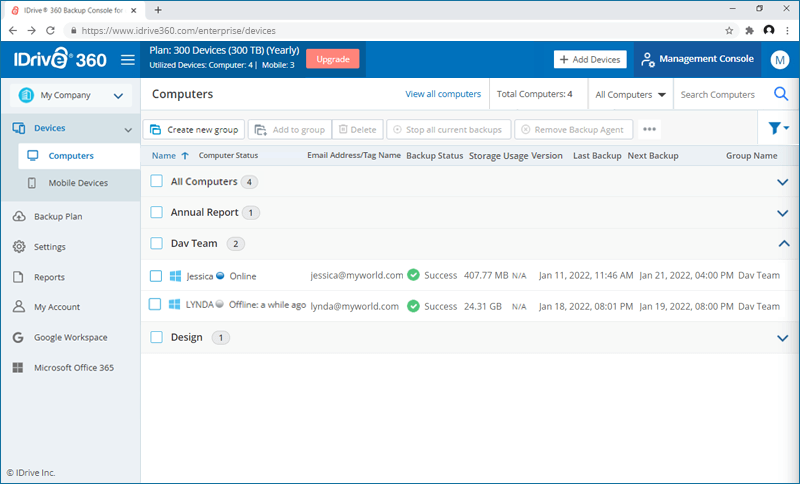Image resolution: width=800 pixels, height=484 pixels.
Task: Select the LYNDA computer checkbox
Action: tap(155, 304)
